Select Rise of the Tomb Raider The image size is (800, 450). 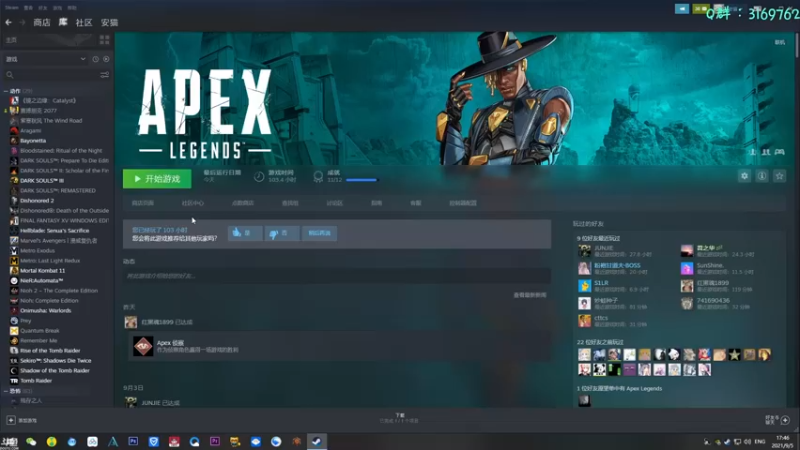coord(50,351)
